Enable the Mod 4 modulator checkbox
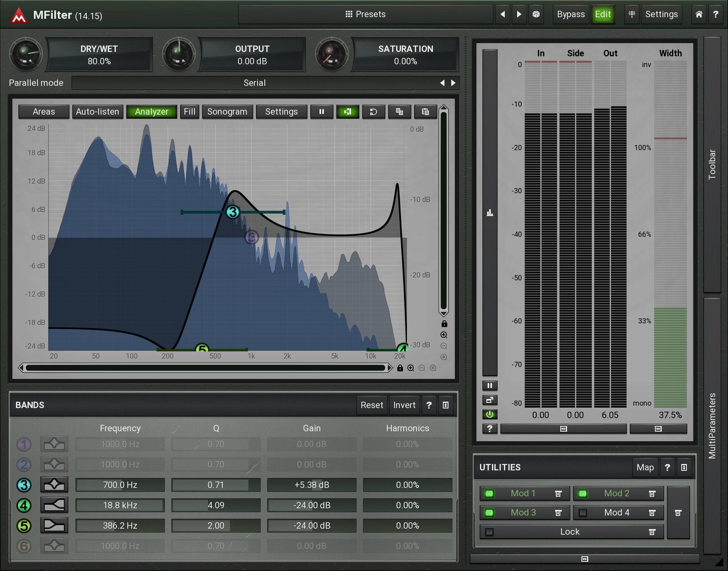 583,513
